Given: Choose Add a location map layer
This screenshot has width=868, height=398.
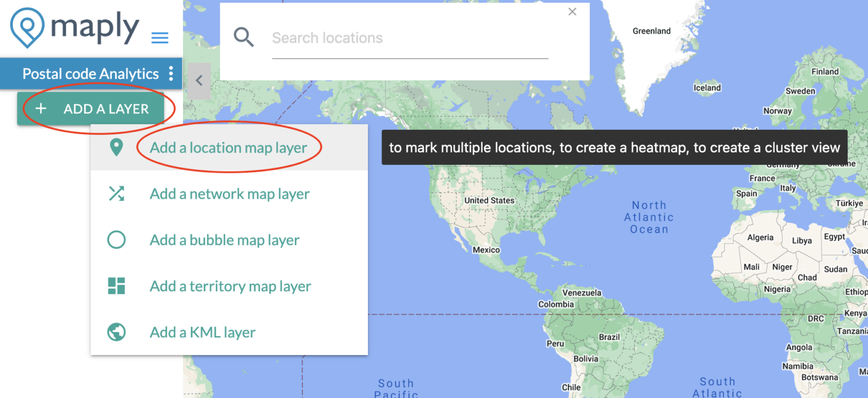Looking at the screenshot, I should pyautogui.click(x=229, y=147).
